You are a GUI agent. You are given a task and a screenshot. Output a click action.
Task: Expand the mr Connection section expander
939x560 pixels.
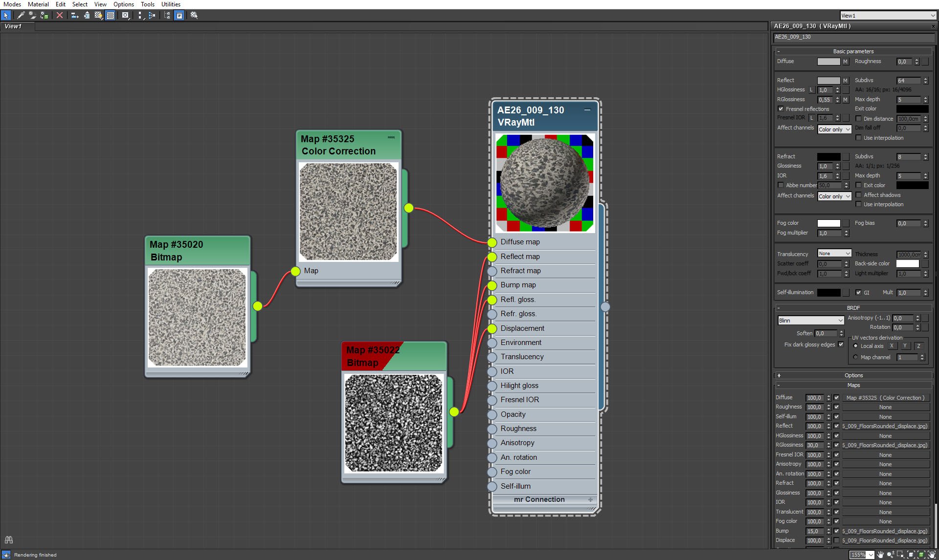click(x=589, y=499)
